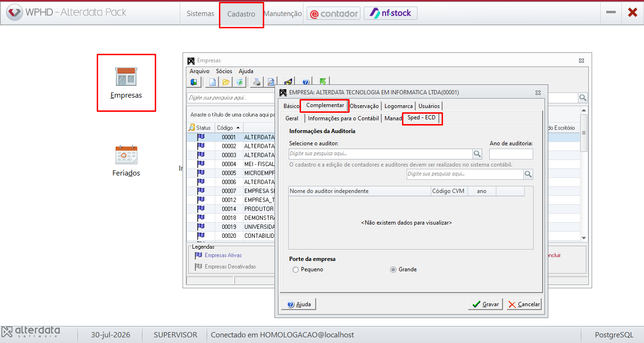Sort by the Código column header
Viewport: 644px width, 343px height.
click(229, 128)
